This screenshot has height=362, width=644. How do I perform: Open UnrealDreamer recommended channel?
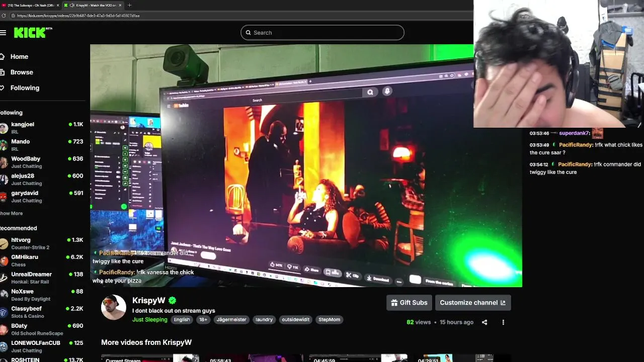coord(42,278)
